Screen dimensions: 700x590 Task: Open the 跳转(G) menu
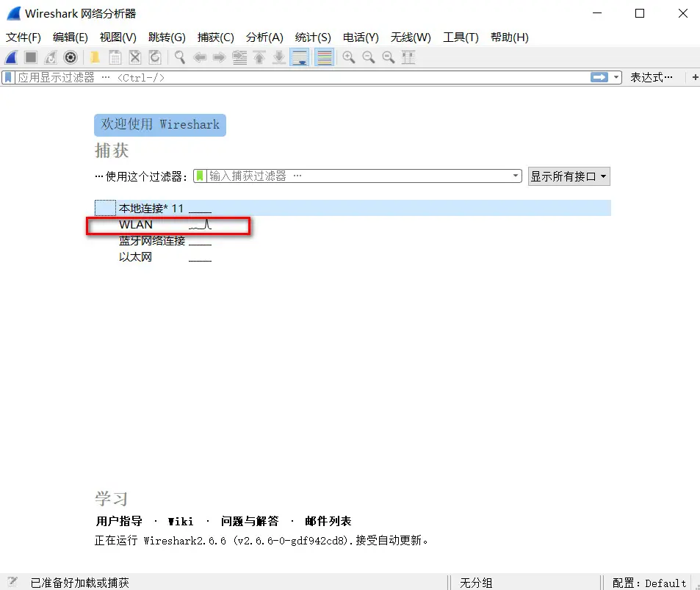167,37
